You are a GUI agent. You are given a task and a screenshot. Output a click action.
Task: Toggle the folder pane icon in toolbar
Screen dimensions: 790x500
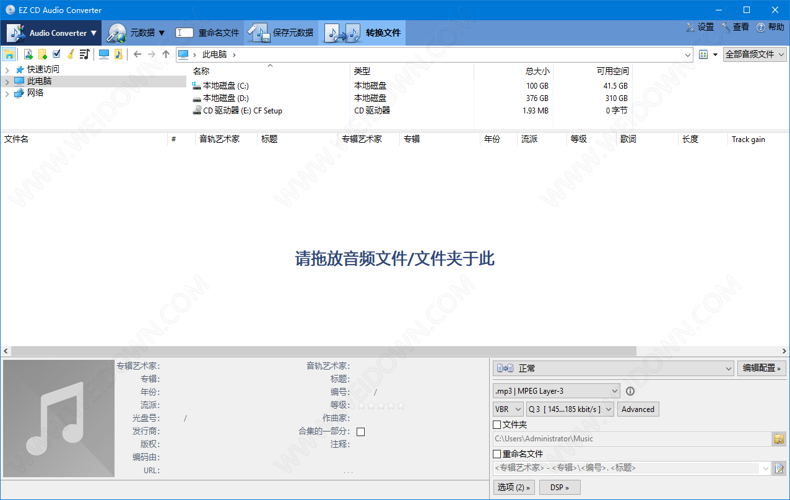coord(9,54)
